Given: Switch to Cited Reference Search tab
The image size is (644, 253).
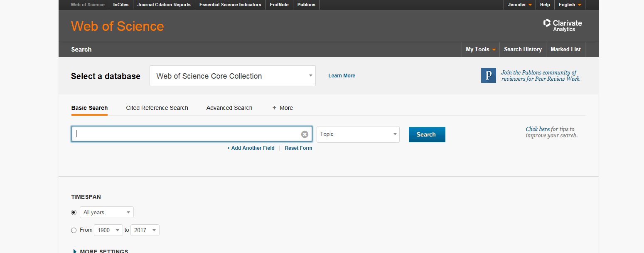Looking at the screenshot, I should (157, 108).
